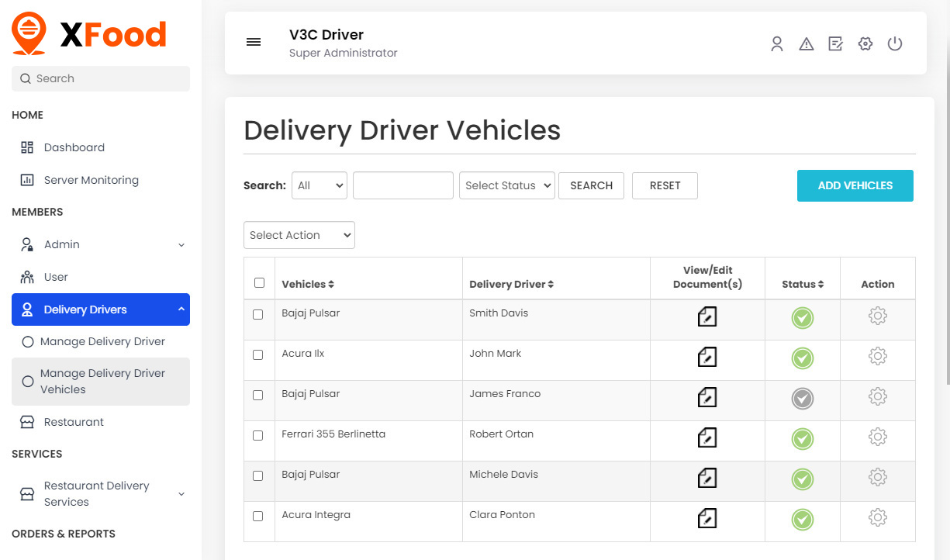Open the profile icon in the header
The image size is (950, 560).
pyautogui.click(x=777, y=43)
